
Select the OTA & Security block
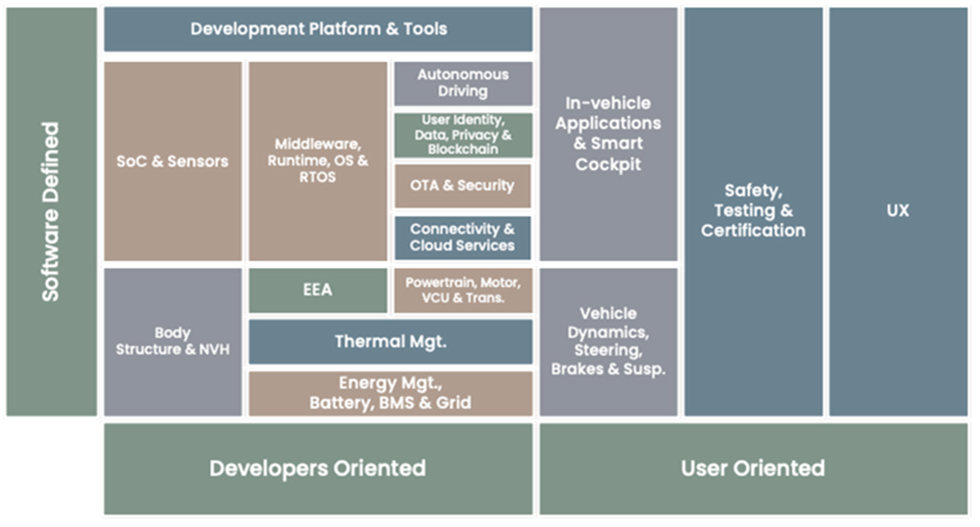pos(462,185)
